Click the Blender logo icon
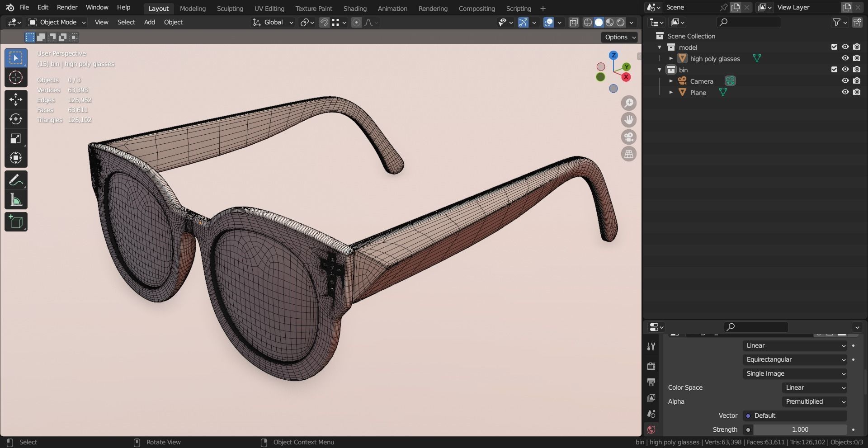This screenshot has height=448, width=868. (x=10, y=8)
